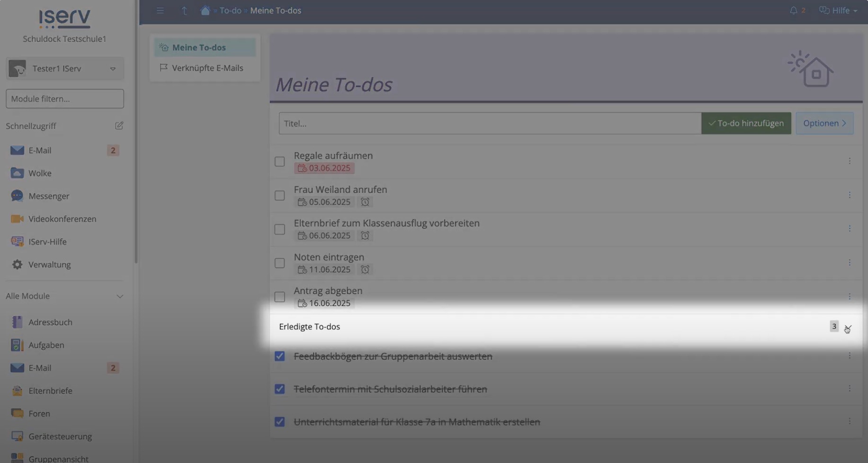The height and width of the screenshot is (463, 868).
Task: Toggle the hamburger menu icon
Action: tap(160, 10)
